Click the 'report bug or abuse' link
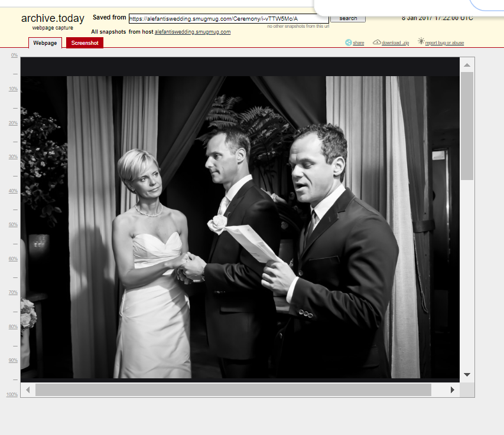This screenshot has height=435, width=504. [444, 42]
